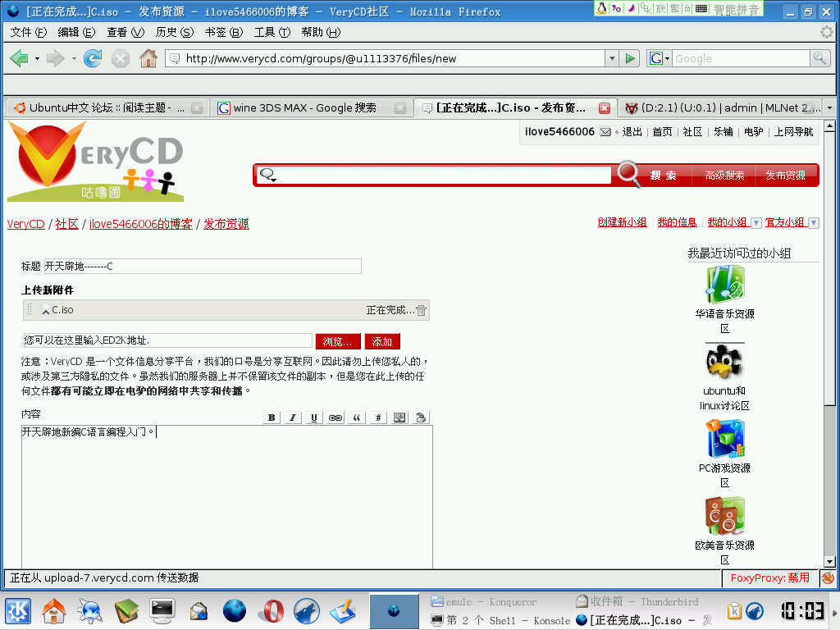This screenshot has height=630, width=840.
Task: Expand the 我的小组 dropdown arrow
Action: pyautogui.click(x=756, y=223)
